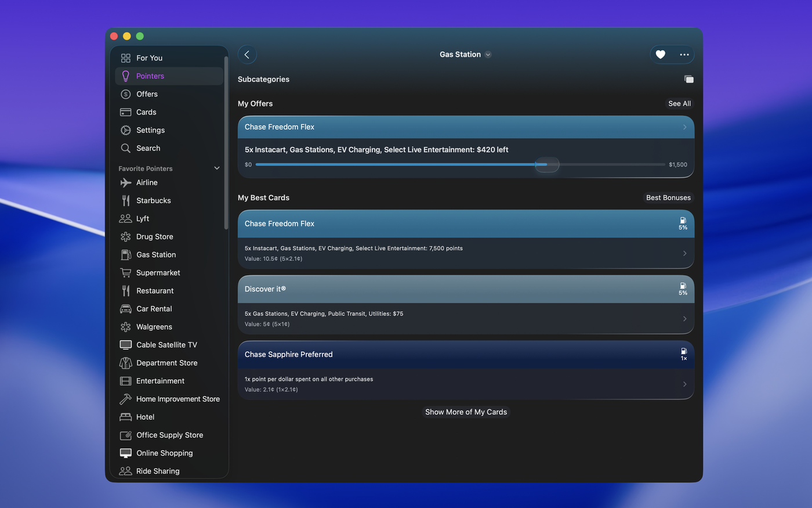Click Show More of My Cards
This screenshot has height=508, width=812.
coord(466,412)
